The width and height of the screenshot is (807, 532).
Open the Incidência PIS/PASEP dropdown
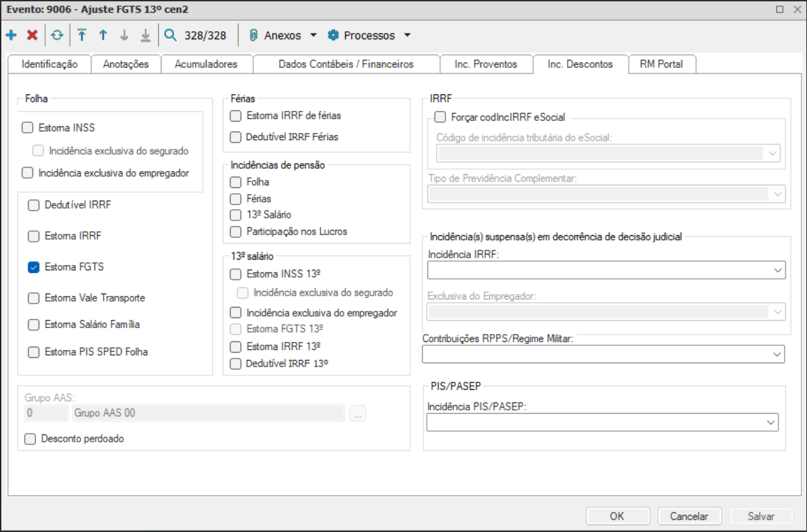coord(770,422)
